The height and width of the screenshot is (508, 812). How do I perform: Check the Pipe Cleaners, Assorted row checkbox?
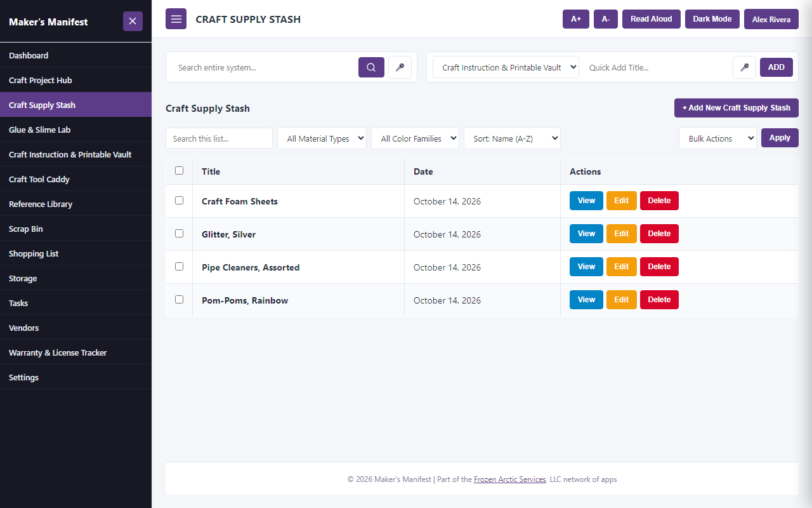pos(179,266)
